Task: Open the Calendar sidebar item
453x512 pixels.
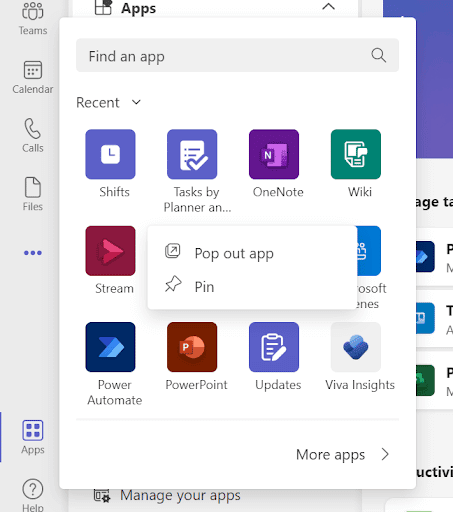Action: click(x=33, y=78)
